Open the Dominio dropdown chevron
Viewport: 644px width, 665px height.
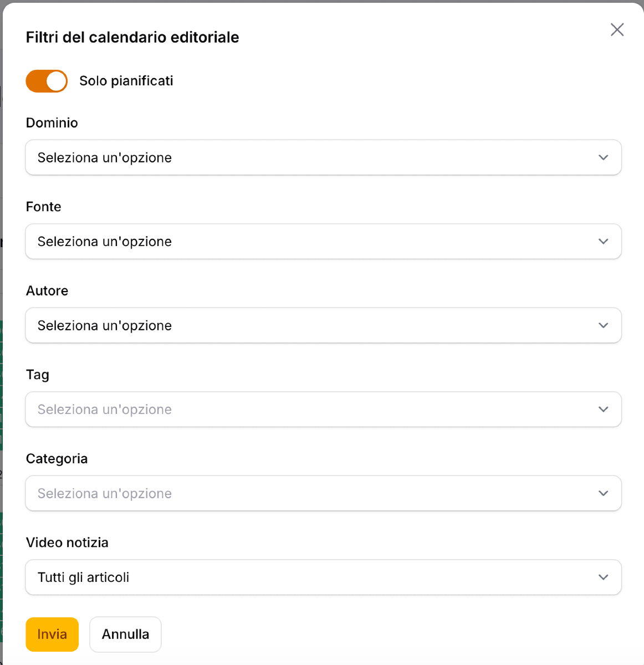coord(603,157)
